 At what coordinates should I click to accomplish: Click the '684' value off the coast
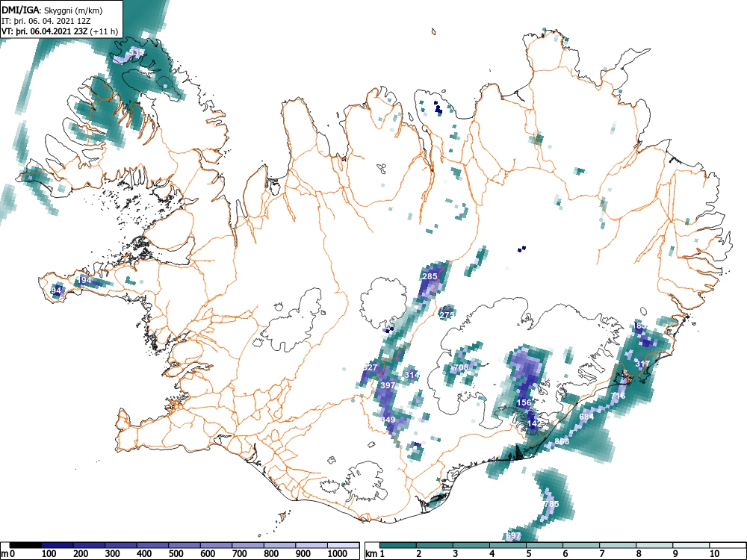pyautogui.click(x=586, y=417)
